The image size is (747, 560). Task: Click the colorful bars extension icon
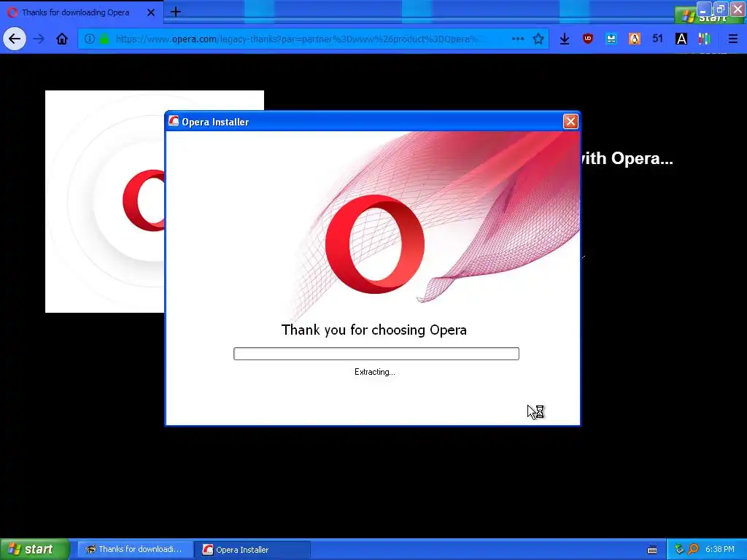pyautogui.click(x=705, y=39)
